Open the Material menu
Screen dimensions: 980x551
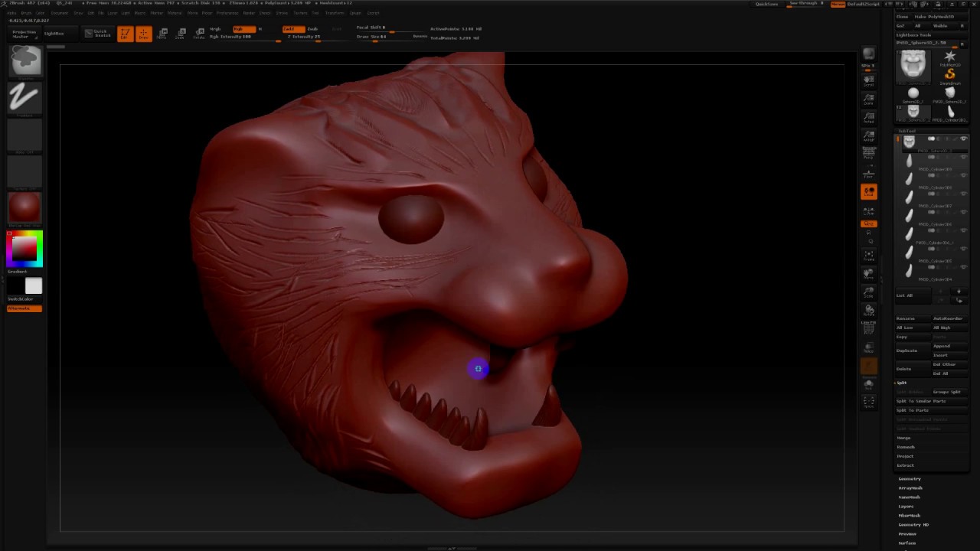(175, 13)
